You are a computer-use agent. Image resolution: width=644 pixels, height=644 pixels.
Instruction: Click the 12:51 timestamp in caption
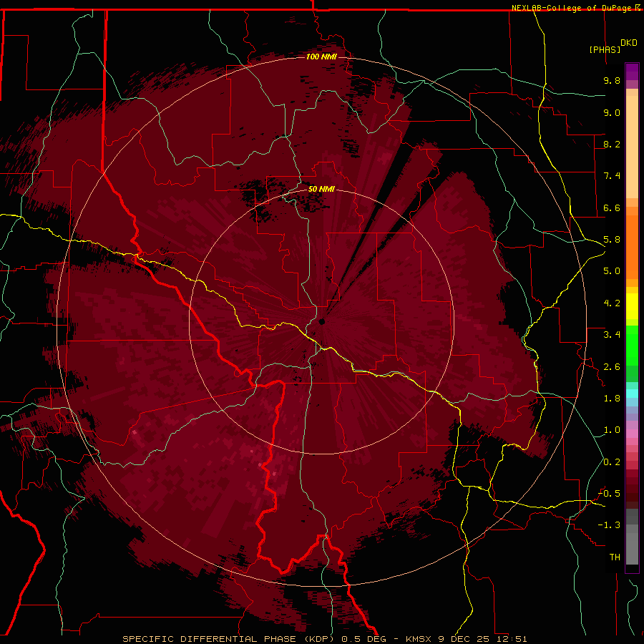pos(512,639)
